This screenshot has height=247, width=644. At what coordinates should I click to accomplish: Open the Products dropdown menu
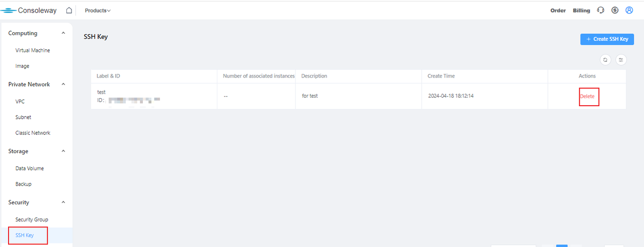point(98,11)
